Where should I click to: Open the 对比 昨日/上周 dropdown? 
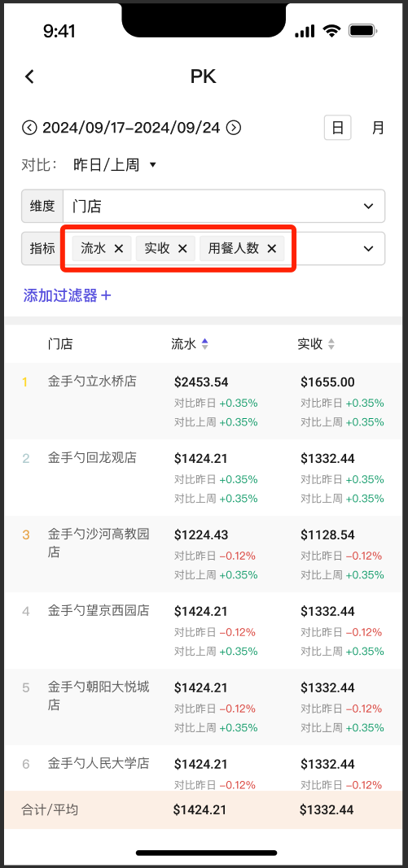115,165
